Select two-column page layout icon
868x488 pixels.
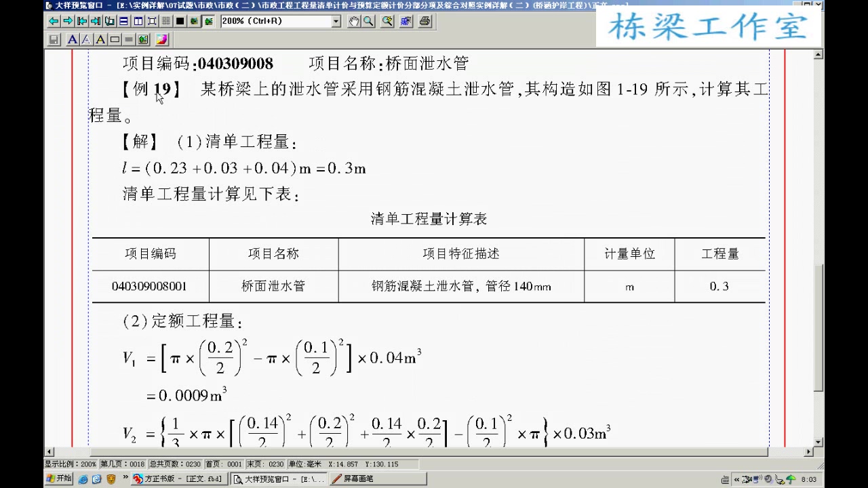pyautogui.click(x=138, y=21)
